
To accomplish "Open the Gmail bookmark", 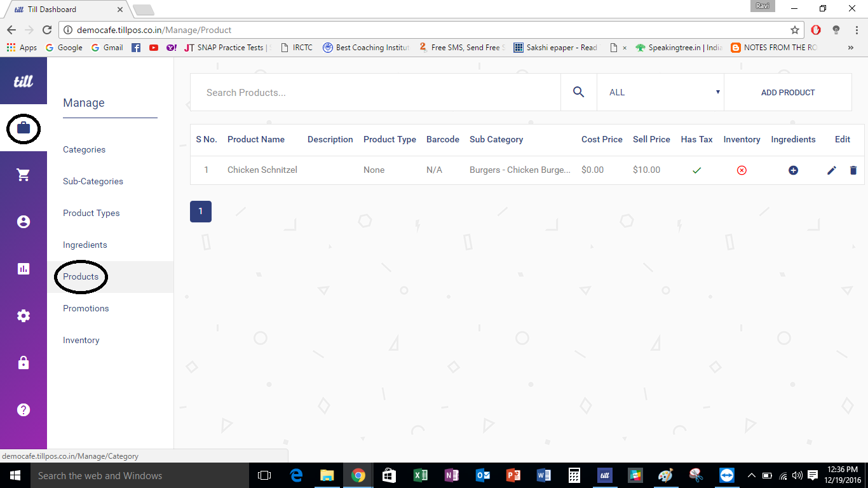I will pyautogui.click(x=107, y=48).
